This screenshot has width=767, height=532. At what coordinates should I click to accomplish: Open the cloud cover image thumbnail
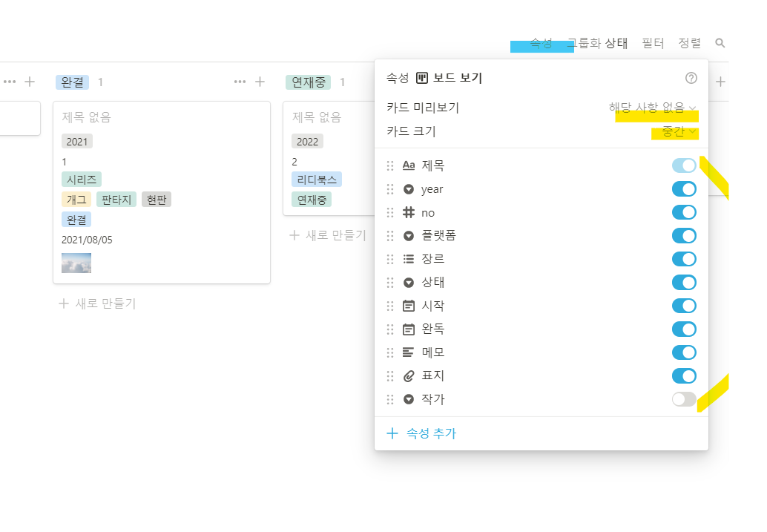coord(76,263)
